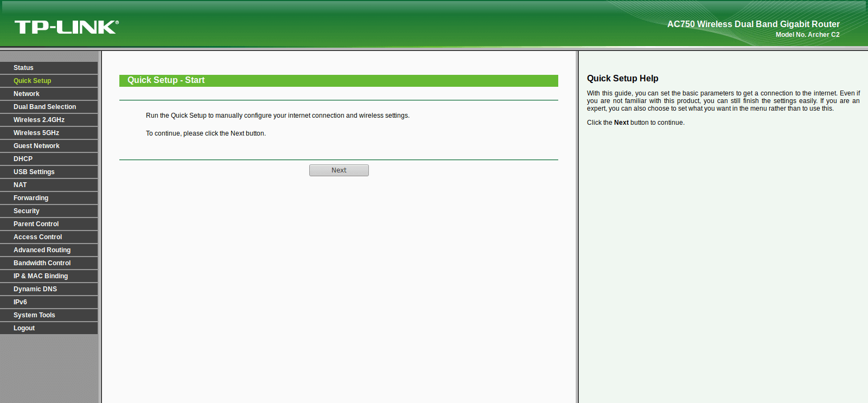868x403 pixels.
Task: Click Logout in the sidebar
Action: tap(49, 328)
